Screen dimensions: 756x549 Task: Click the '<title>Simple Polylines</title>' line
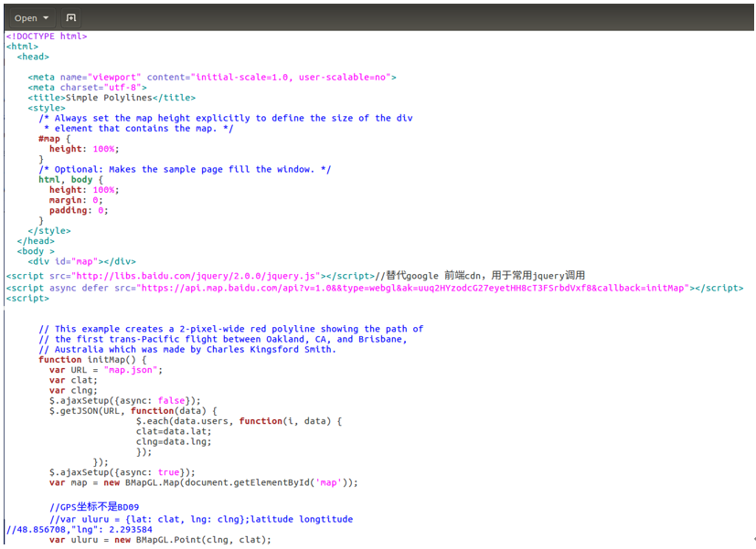pos(112,98)
